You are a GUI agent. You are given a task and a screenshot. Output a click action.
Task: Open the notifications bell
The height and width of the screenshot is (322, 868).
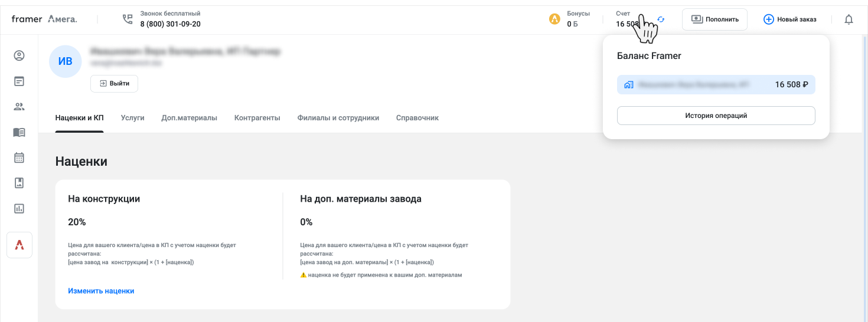[x=849, y=19]
